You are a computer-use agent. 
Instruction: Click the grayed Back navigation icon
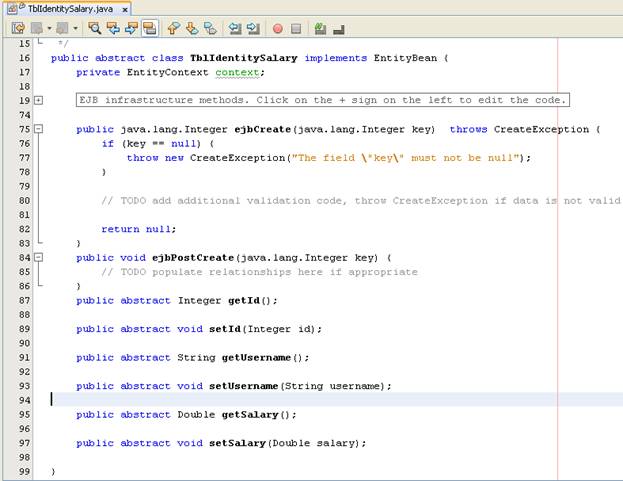click(37, 28)
